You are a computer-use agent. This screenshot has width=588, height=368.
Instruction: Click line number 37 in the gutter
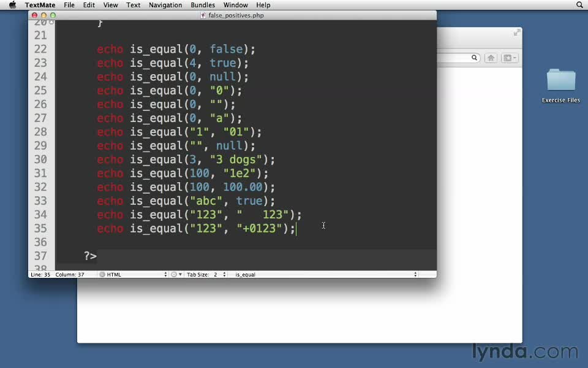40,256
